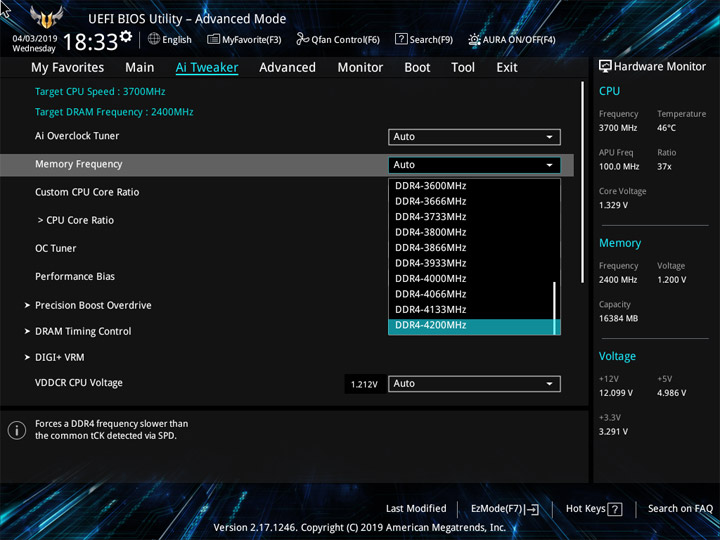720x540 pixels.
Task: Select the OC Tuner setting
Action: tap(56, 248)
